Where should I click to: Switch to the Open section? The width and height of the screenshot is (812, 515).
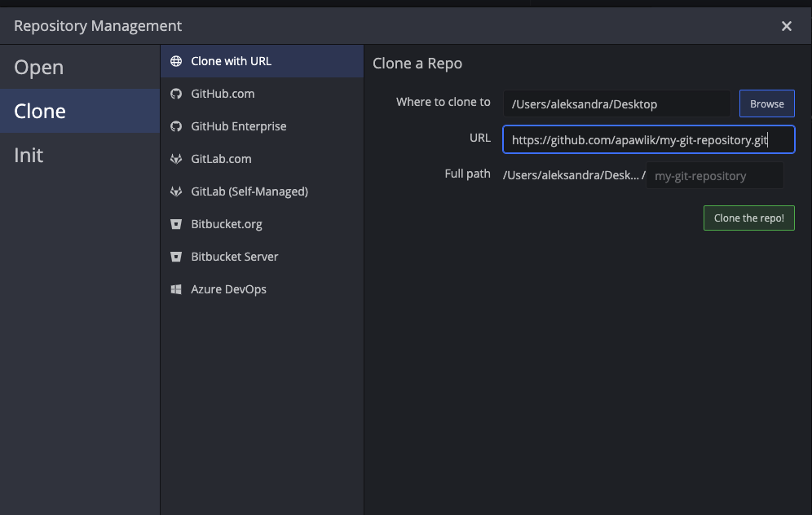[80, 67]
